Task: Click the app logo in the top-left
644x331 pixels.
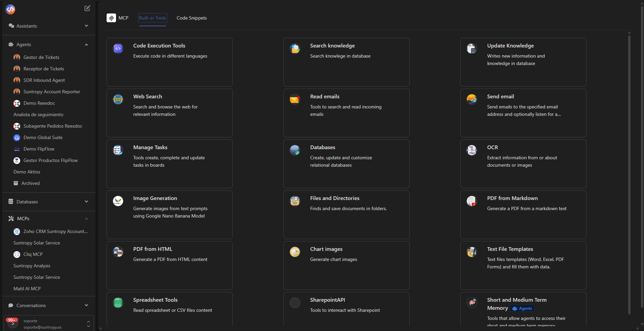Action: [10, 9]
